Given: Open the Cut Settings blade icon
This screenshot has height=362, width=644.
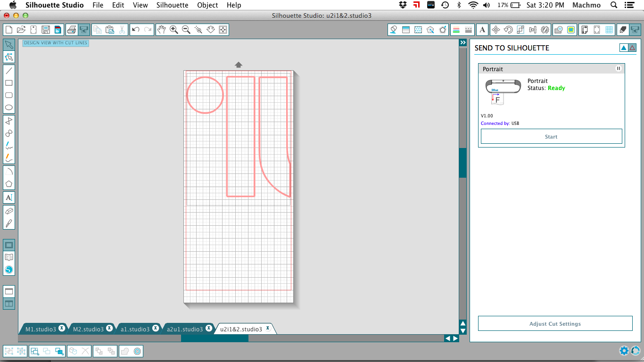Looking at the screenshot, I should (x=623, y=30).
